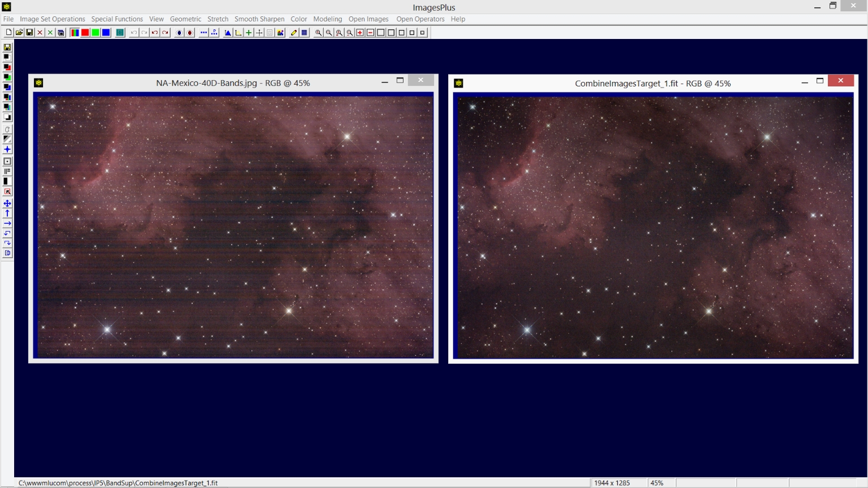Open the Open Operators menu
This screenshot has width=868, height=488.
click(420, 19)
